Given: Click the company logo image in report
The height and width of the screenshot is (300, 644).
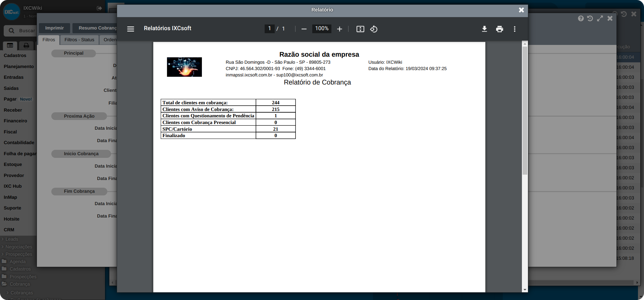Looking at the screenshot, I should point(184,67).
